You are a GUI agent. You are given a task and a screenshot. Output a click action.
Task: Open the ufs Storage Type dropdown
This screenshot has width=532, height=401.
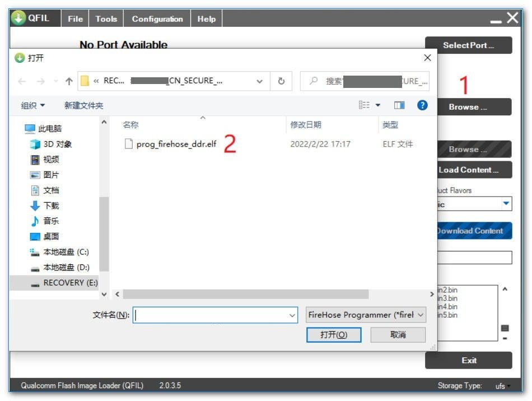click(x=503, y=386)
